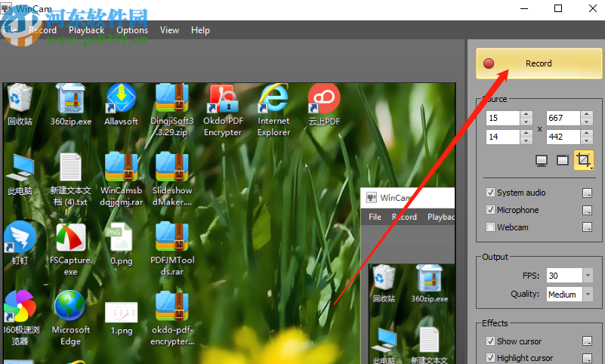Toggle the Show cursor checkbox
Screen dimensions: 605x364
(x=490, y=341)
